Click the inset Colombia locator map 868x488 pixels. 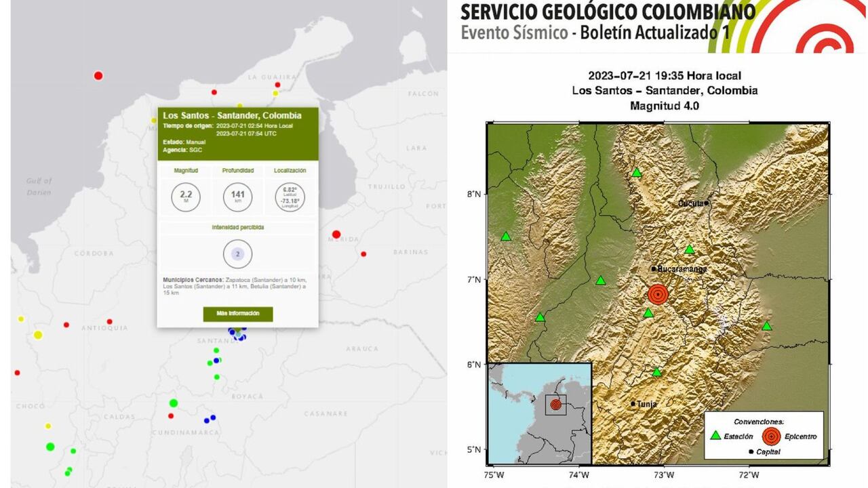(540, 413)
